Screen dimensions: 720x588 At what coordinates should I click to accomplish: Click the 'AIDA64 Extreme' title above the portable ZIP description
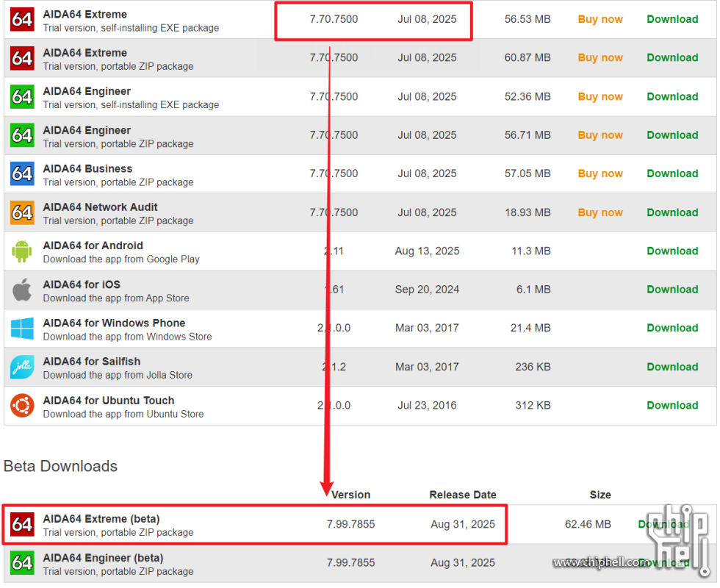[x=85, y=53]
